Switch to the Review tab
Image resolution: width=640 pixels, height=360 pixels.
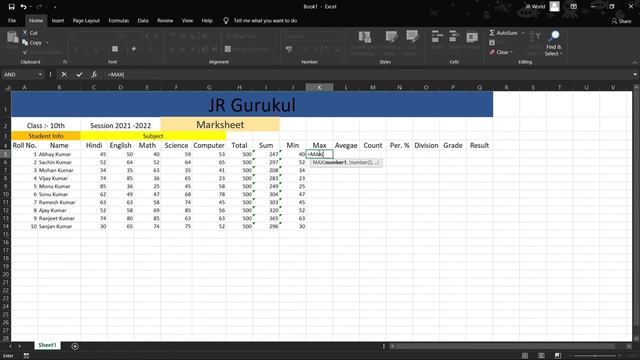pos(165,20)
